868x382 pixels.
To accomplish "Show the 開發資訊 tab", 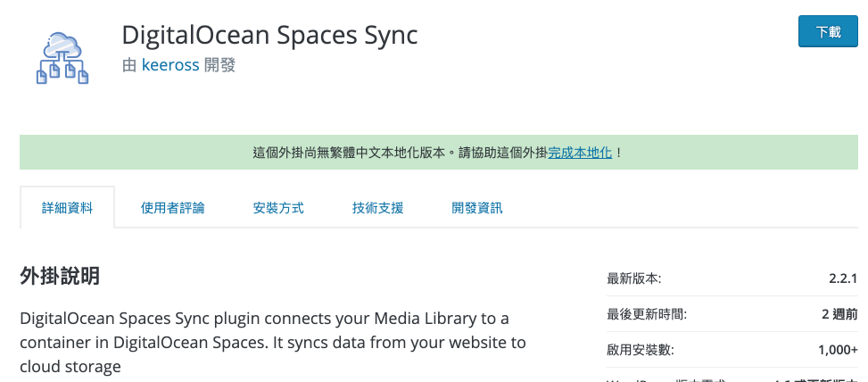I will [477, 208].
